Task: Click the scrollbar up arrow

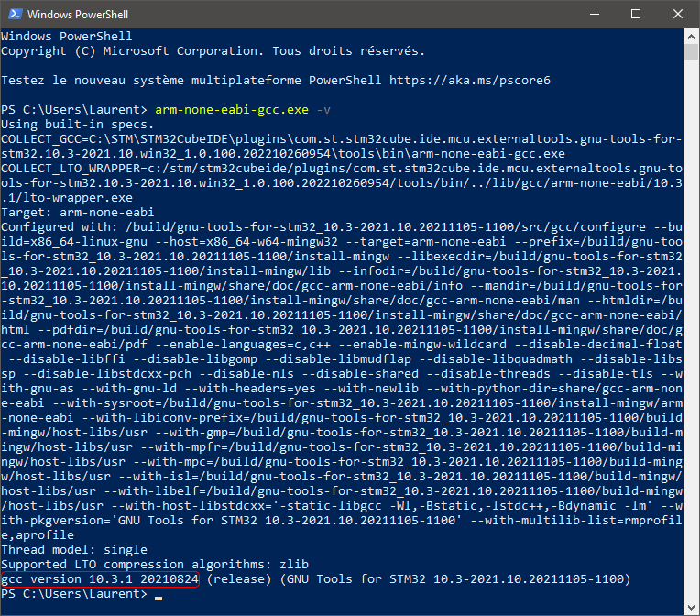Action: click(x=691, y=36)
